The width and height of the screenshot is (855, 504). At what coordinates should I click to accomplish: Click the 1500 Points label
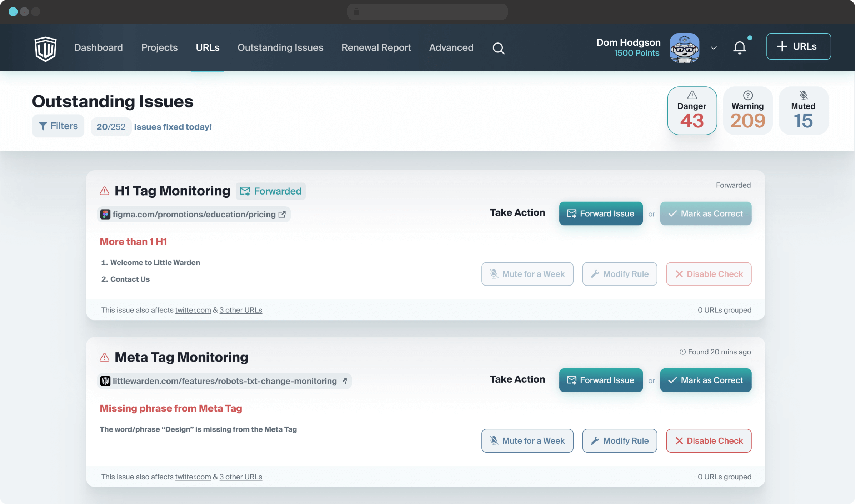[636, 53]
